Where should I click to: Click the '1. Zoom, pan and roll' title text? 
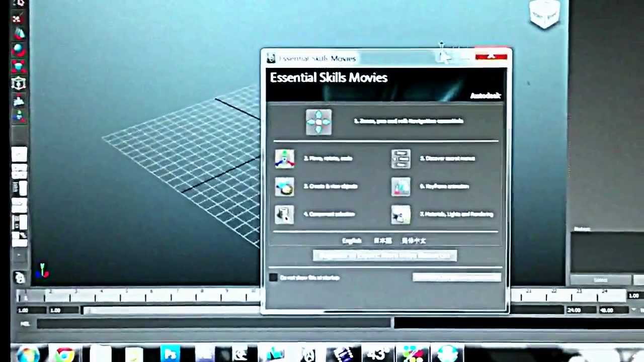point(408,121)
